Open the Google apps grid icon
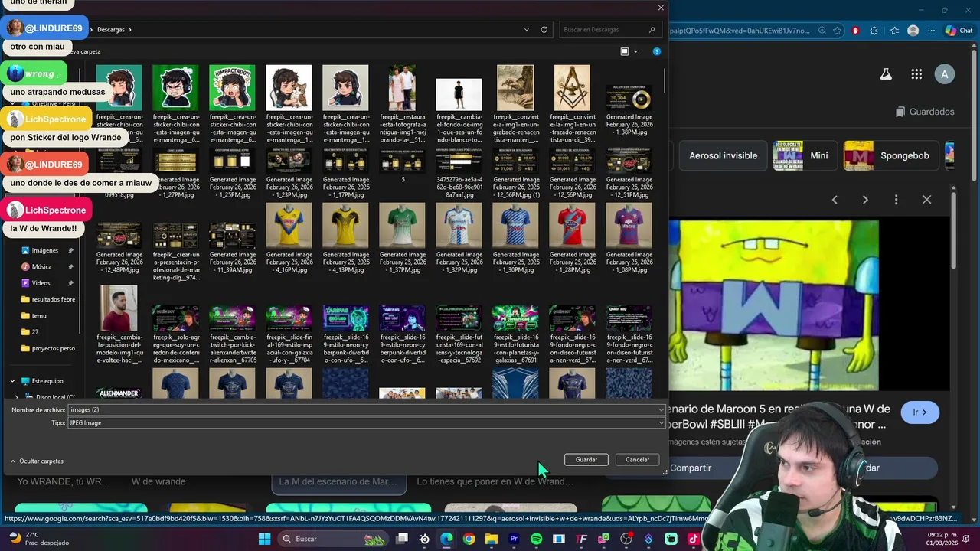The width and height of the screenshot is (980, 551). pyautogui.click(x=916, y=74)
